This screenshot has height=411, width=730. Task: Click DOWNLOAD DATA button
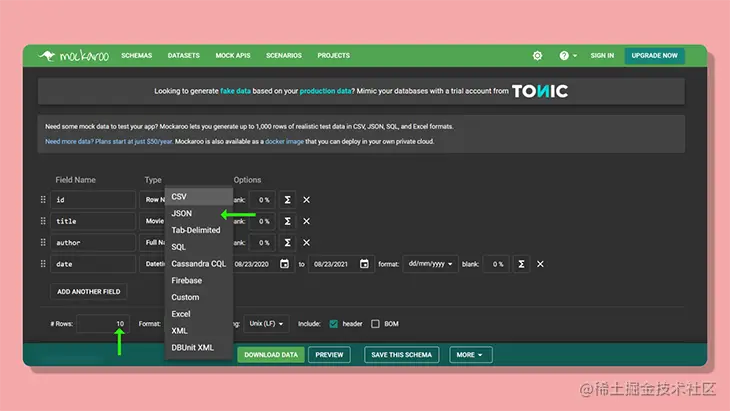[x=270, y=355]
